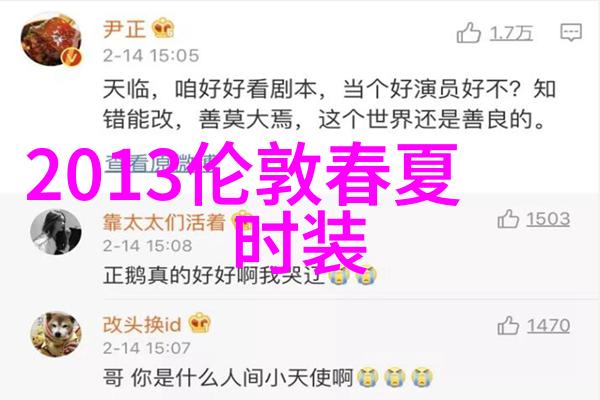Open username link 改头换id
This screenshot has height=400, width=600.
click(x=142, y=325)
